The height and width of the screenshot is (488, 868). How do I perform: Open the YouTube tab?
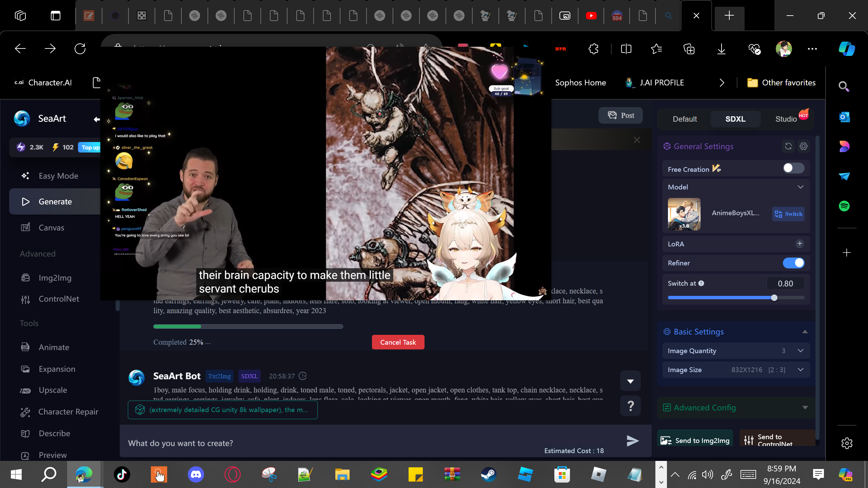click(x=591, y=16)
